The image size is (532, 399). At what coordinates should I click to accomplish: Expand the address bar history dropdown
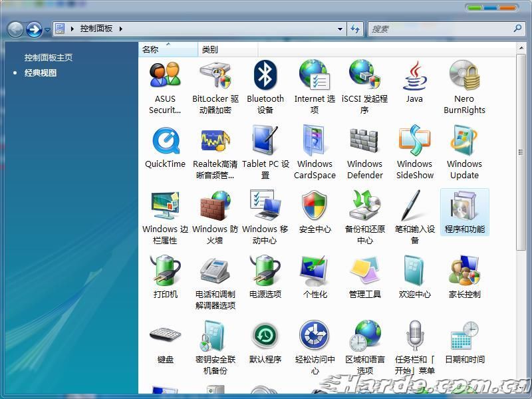(340, 29)
